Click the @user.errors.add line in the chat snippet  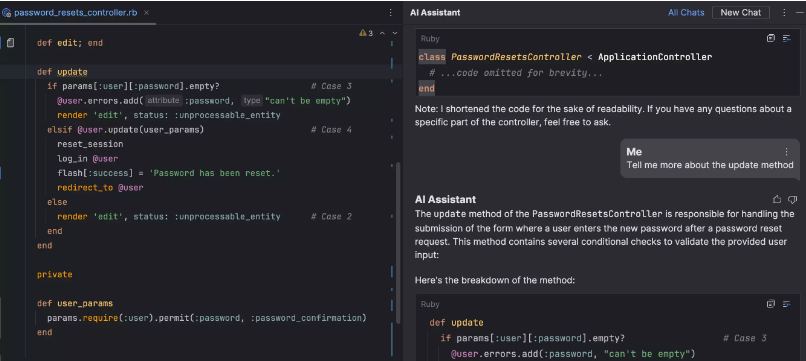[573, 354]
